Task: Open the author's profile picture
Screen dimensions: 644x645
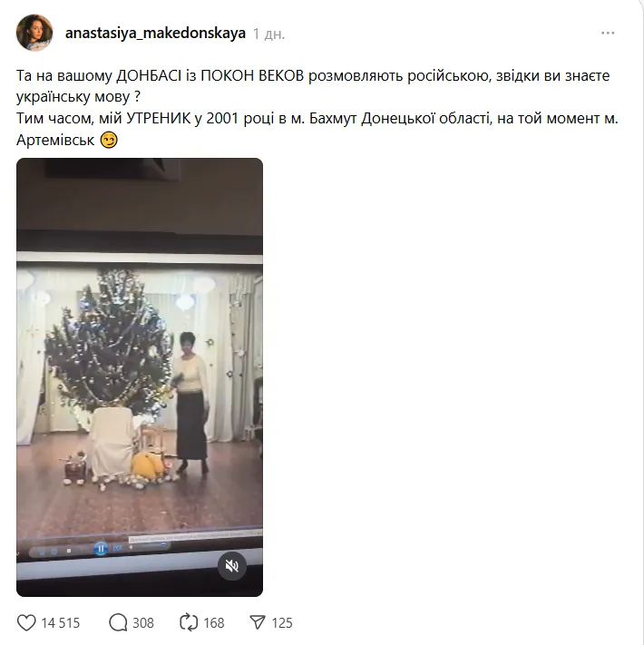Action: [34, 33]
